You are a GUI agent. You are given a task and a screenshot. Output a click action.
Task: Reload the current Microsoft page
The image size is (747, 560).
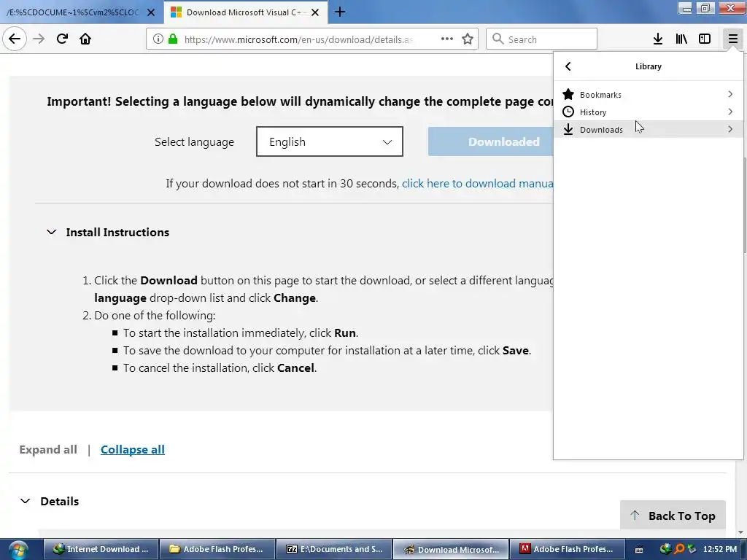point(62,39)
